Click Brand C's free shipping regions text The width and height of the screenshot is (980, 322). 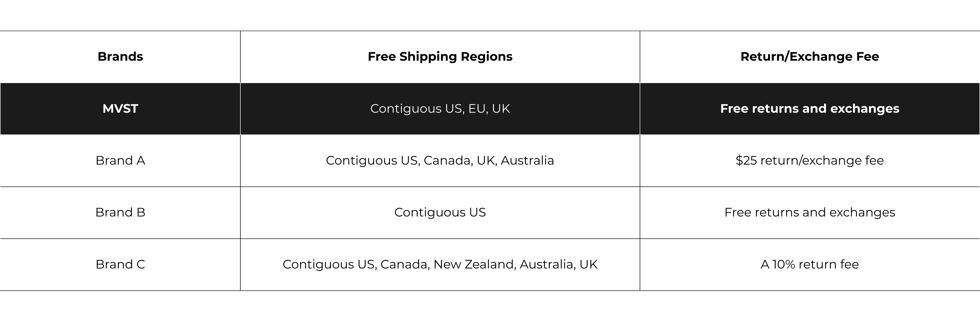[440, 264]
